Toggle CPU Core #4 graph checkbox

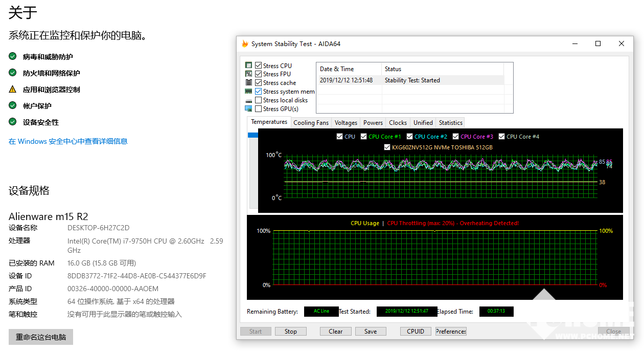502,137
